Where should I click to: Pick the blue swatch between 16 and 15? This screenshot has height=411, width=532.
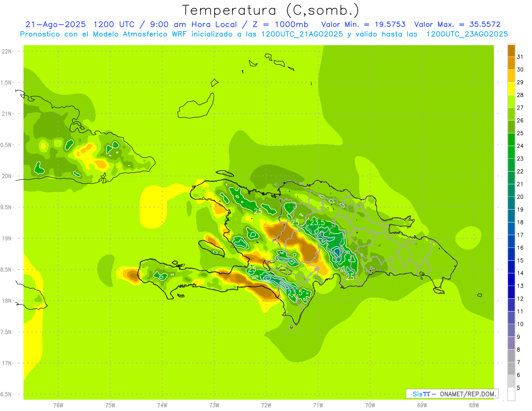[x=511, y=254]
